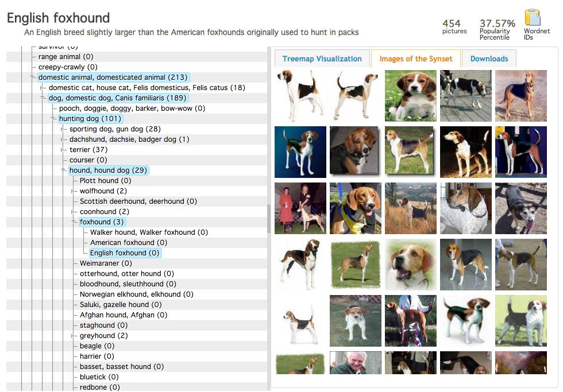Select Saluki, gazelle hound (0)

[121, 305]
